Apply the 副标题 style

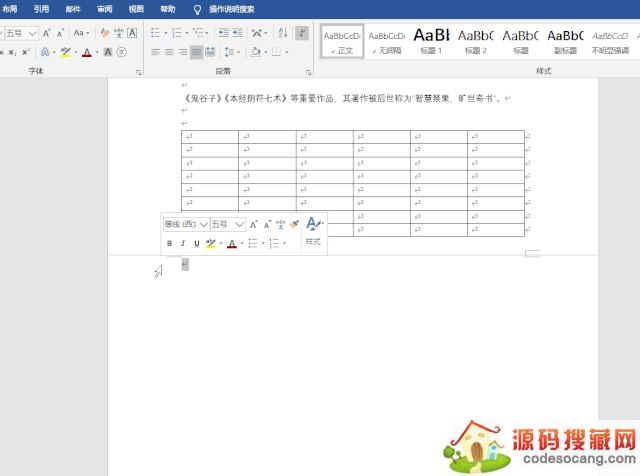pyautogui.click(x=565, y=41)
